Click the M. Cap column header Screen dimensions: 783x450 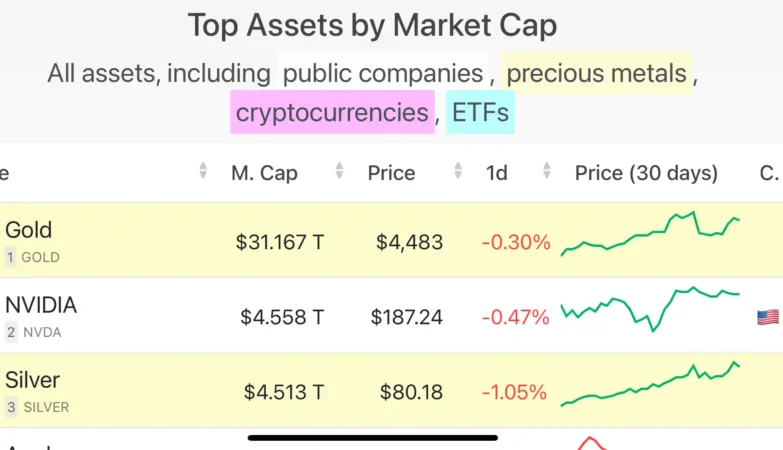[x=264, y=173]
